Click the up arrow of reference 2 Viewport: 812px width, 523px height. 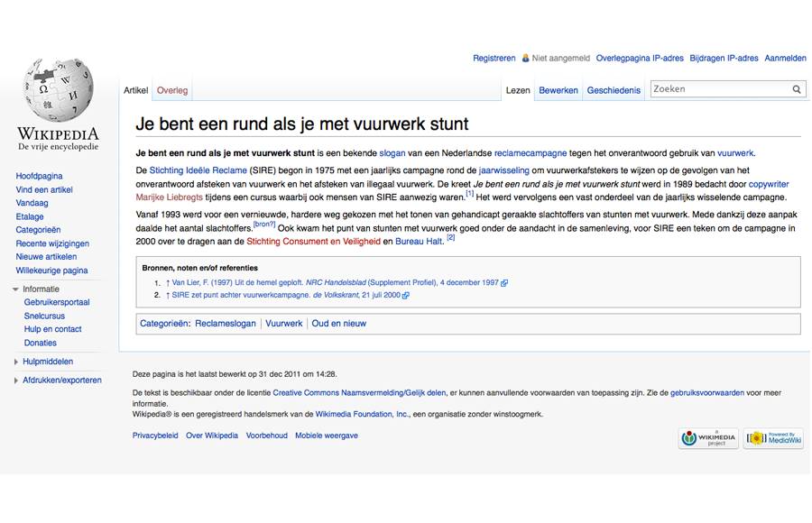coord(167,295)
